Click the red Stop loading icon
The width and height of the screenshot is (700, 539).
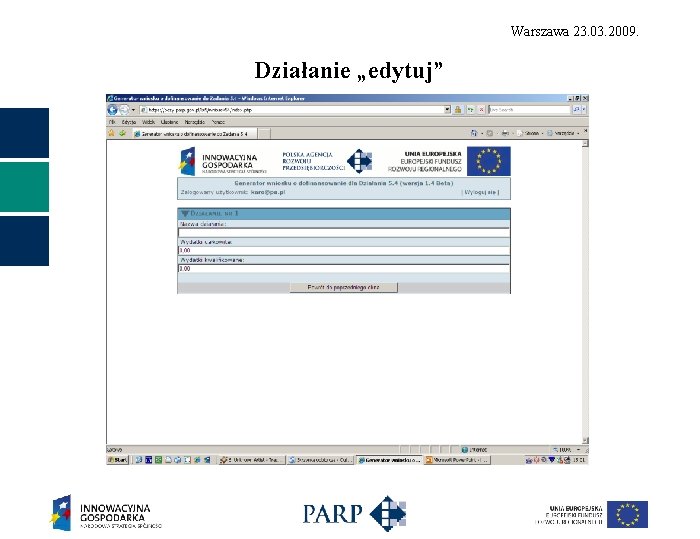click(x=482, y=110)
